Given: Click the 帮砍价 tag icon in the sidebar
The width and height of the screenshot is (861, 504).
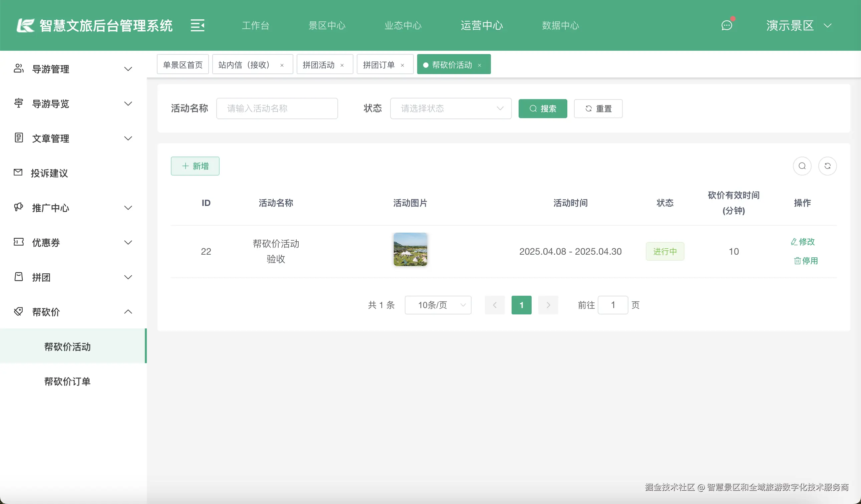Looking at the screenshot, I should click(x=18, y=312).
